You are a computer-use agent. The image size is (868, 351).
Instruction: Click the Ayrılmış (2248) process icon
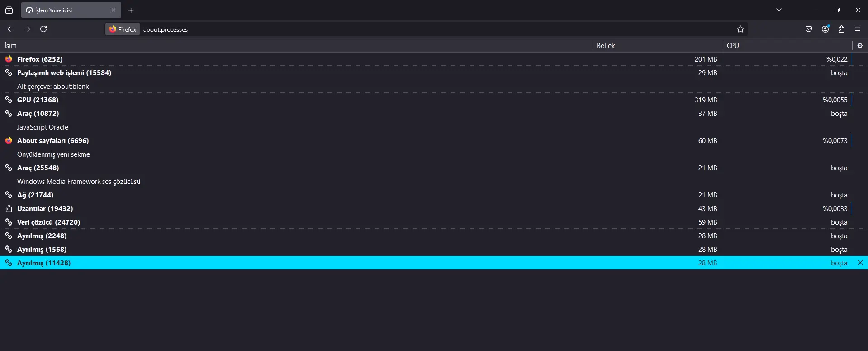[x=9, y=236]
